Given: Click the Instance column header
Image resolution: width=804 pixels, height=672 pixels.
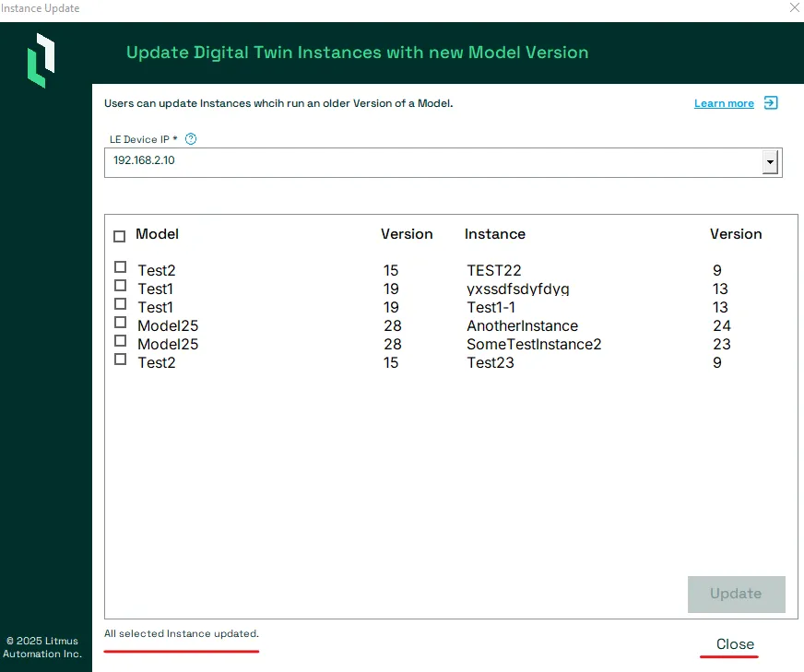Looking at the screenshot, I should click(495, 234).
